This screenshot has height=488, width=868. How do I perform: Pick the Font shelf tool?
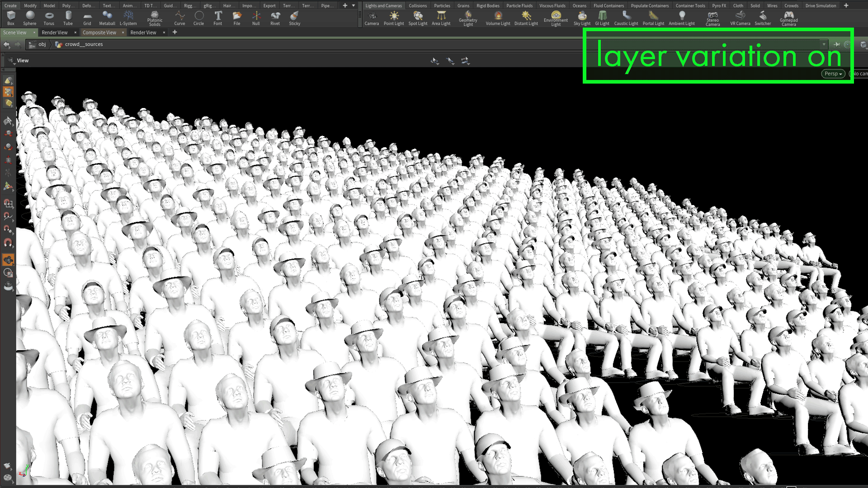(217, 18)
